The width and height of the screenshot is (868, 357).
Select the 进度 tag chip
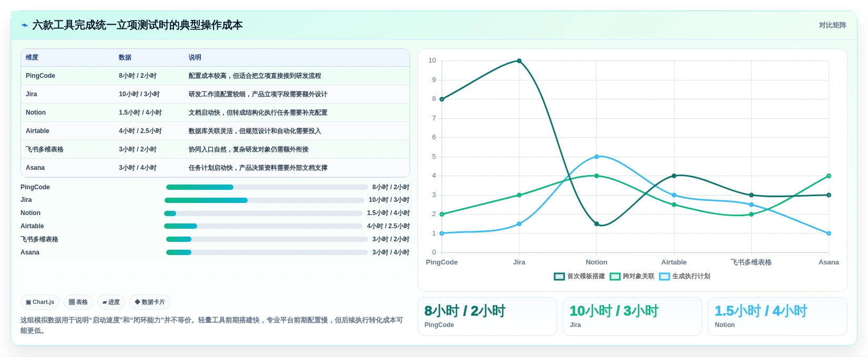(111, 302)
